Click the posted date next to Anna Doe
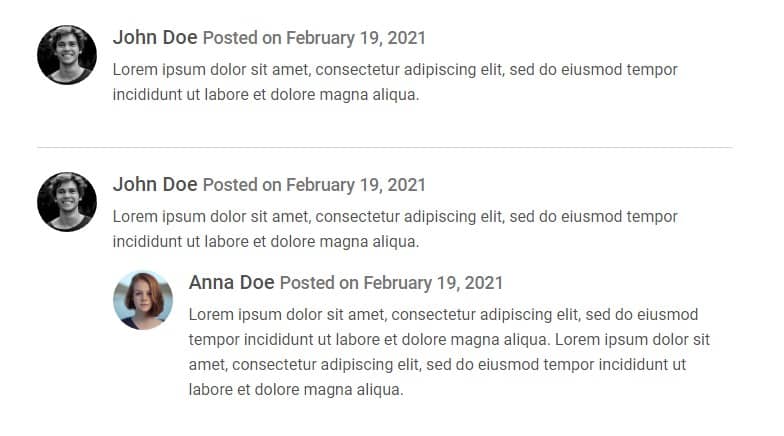Screen dimensions: 784x436 (391, 283)
